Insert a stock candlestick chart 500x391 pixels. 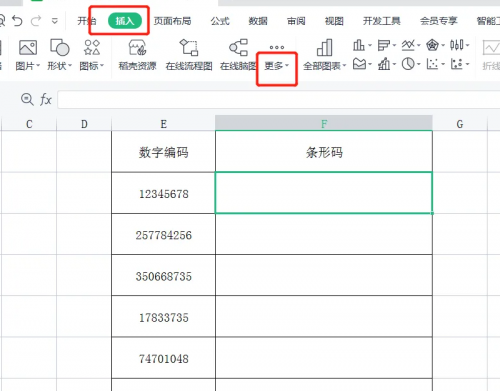tap(457, 45)
